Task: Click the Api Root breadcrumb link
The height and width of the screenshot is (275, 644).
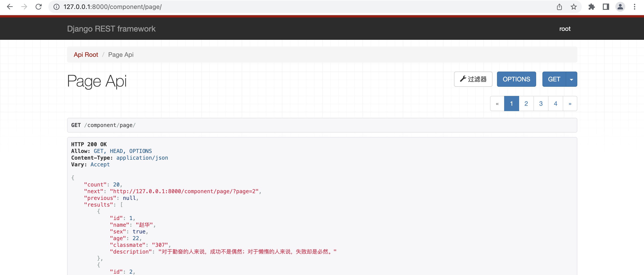Action: [x=86, y=55]
